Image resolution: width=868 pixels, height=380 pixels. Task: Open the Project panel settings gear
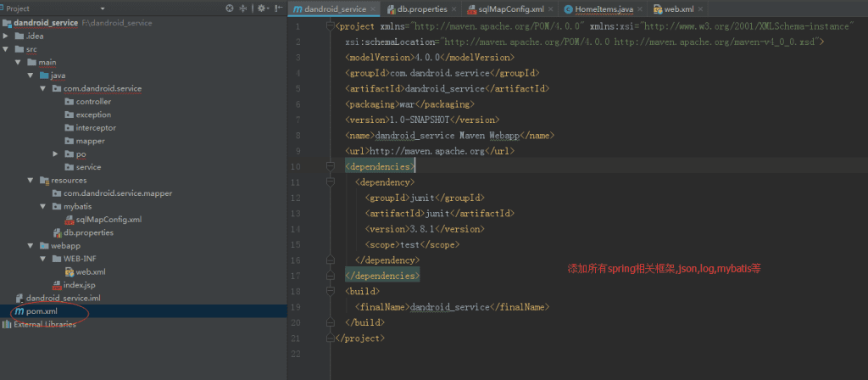262,8
